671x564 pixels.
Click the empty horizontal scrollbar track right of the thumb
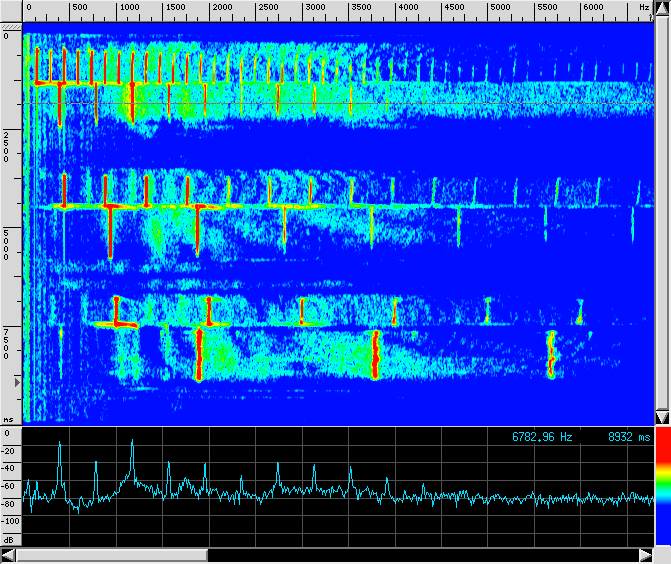(420, 555)
